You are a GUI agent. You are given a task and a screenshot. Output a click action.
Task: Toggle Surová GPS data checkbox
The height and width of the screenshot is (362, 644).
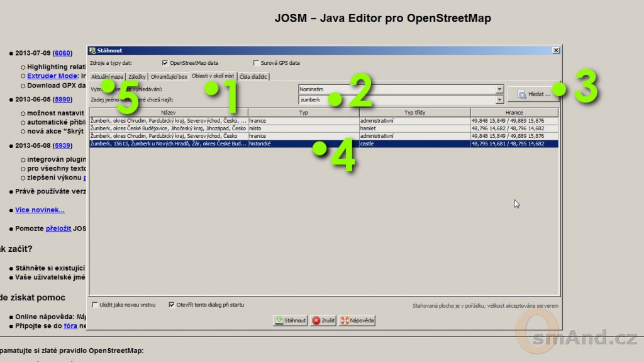pyautogui.click(x=256, y=63)
